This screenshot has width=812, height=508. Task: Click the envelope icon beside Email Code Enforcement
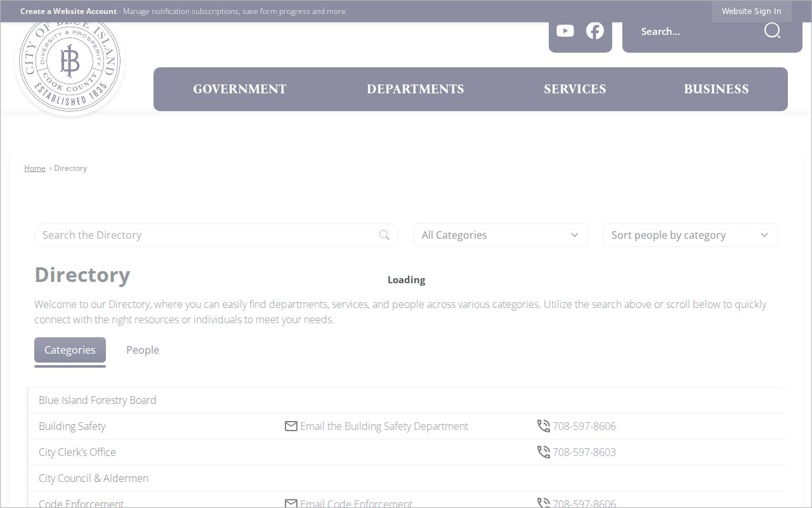(x=291, y=503)
